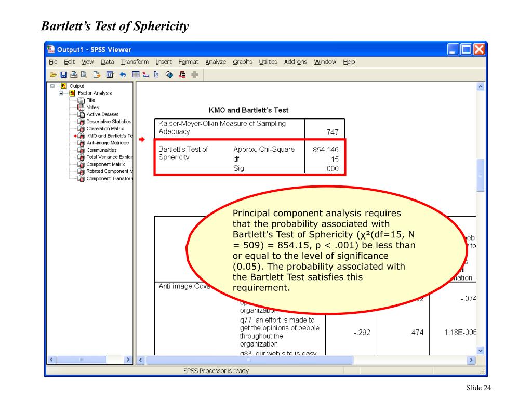
Task: Open the Add-ons menu
Action: (x=295, y=62)
